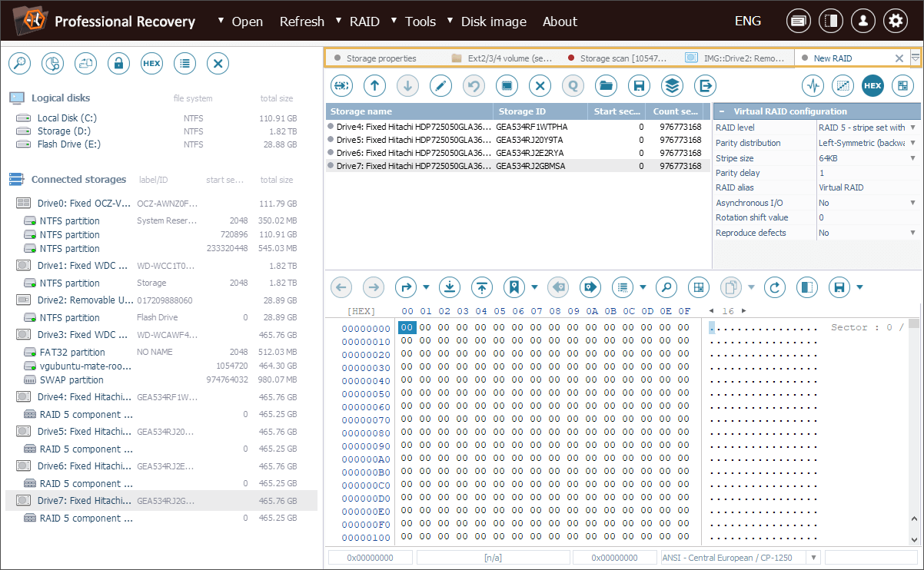Switch to the Storage properties tab

click(381, 58)
